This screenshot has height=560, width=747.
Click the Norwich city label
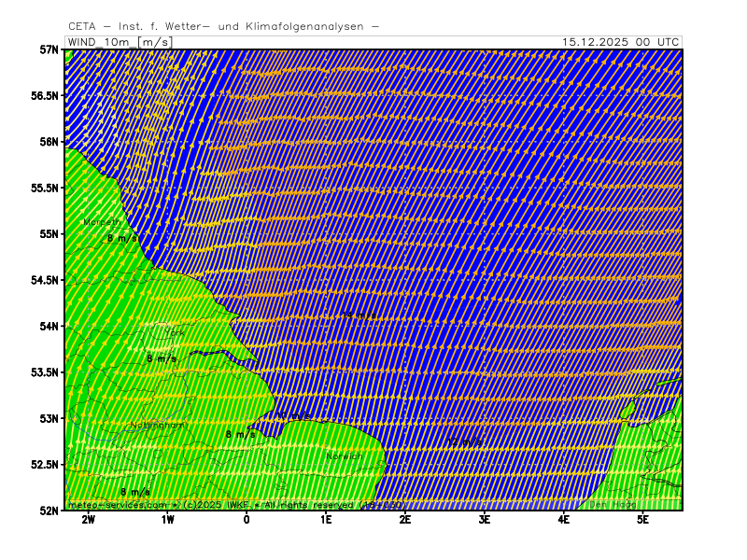click(345, 455)
